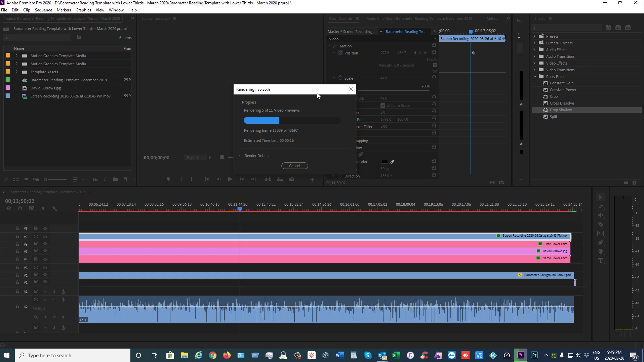Click Scale stopwatch animation toggle
Screen dimensions: 644x362
click(340, 78)
